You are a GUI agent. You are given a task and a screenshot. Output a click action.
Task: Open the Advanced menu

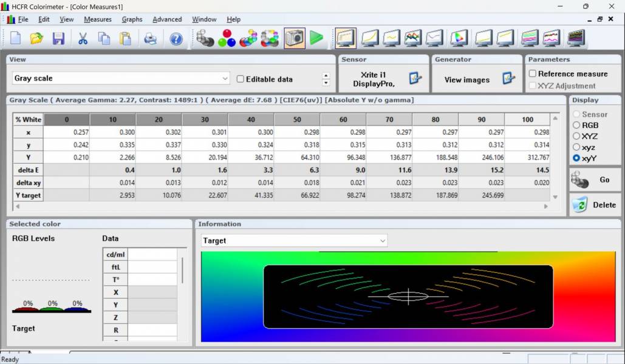[167, 19]
